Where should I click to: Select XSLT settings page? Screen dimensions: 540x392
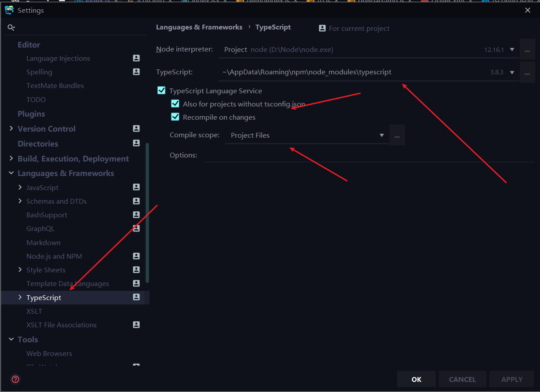pos(34,311)
